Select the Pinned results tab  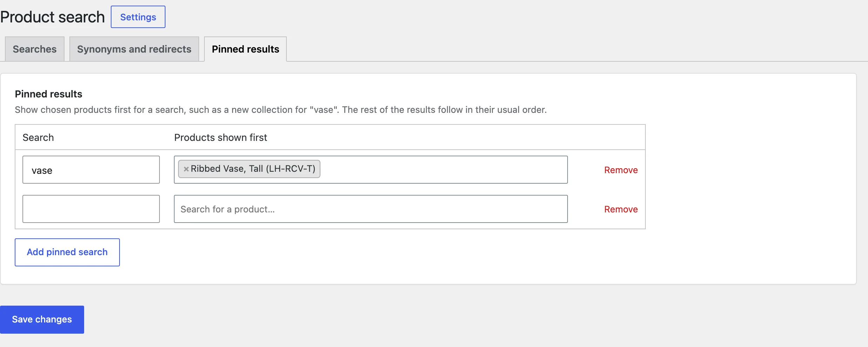click(x=245, y=49)
